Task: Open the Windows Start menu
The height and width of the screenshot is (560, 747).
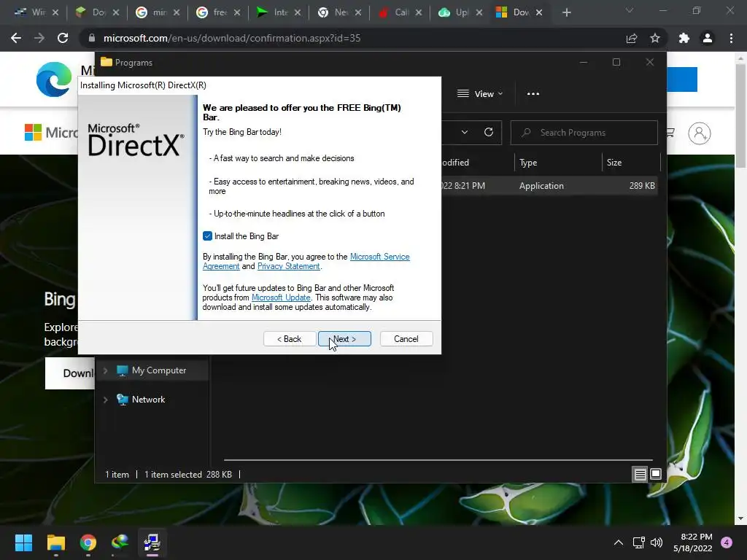Action: 23,542
